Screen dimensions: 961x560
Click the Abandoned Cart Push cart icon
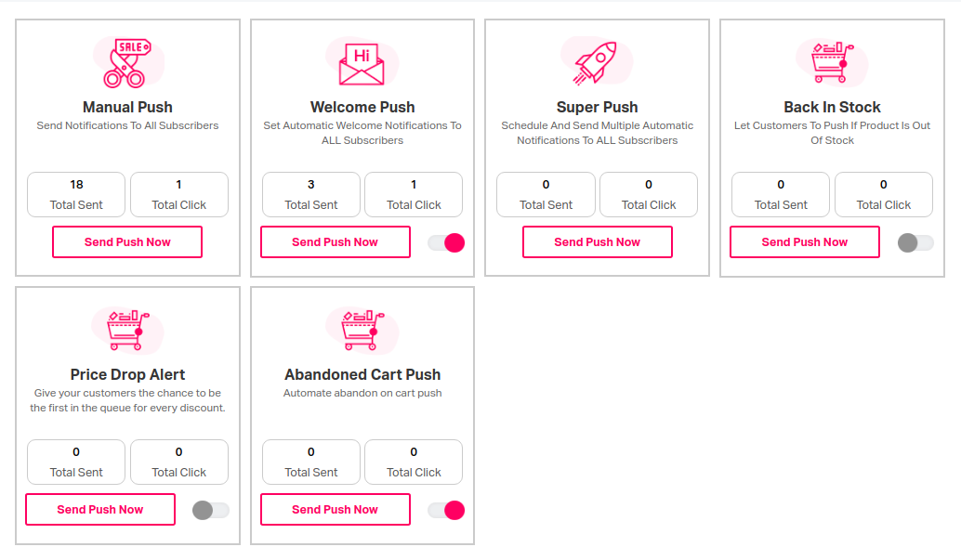362,331
